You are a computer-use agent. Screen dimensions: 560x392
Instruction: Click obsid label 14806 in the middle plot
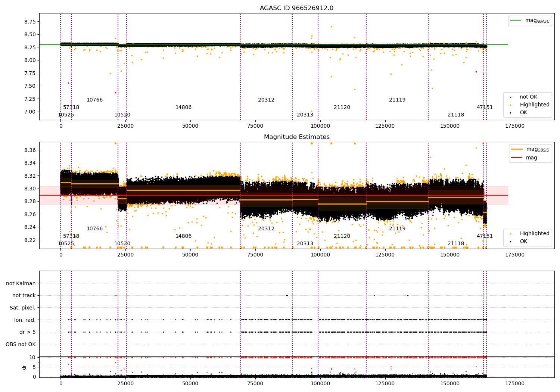pos(183,236)
